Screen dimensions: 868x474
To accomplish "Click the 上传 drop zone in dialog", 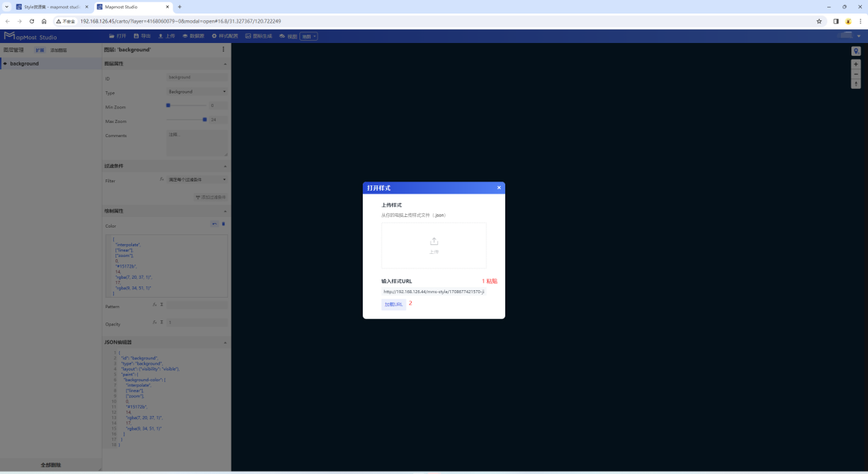I will 434,246.
